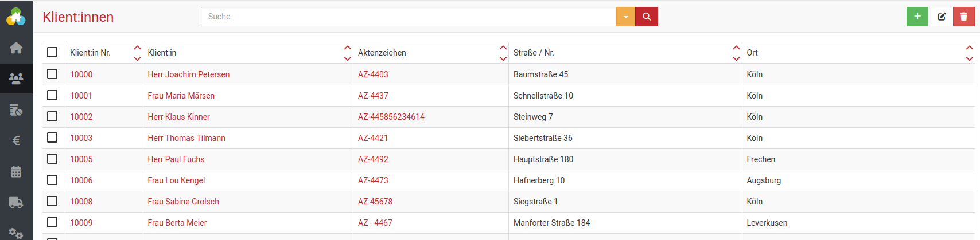Open the calendar icon in sidebar
The width and height of the screenshot is (980, 240).
pos(16,171)
